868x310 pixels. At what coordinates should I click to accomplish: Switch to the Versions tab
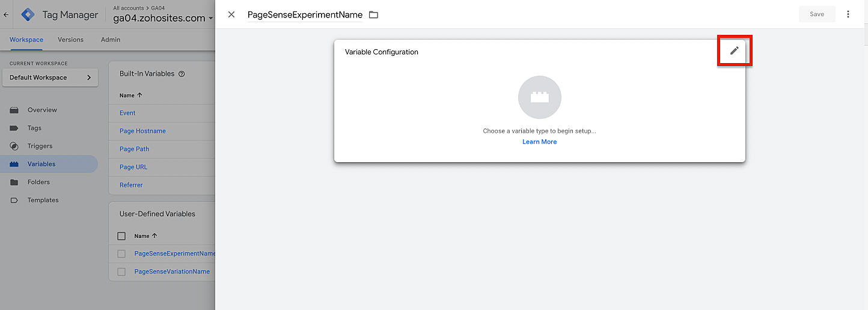pos(70,40)
